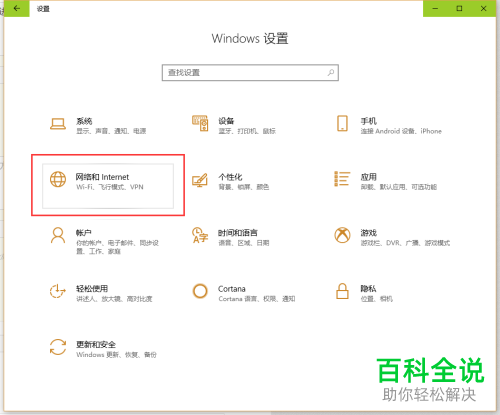Open the 帐户 settings category
This screenshot has width=500, height=415.
(x=84, y=232)
